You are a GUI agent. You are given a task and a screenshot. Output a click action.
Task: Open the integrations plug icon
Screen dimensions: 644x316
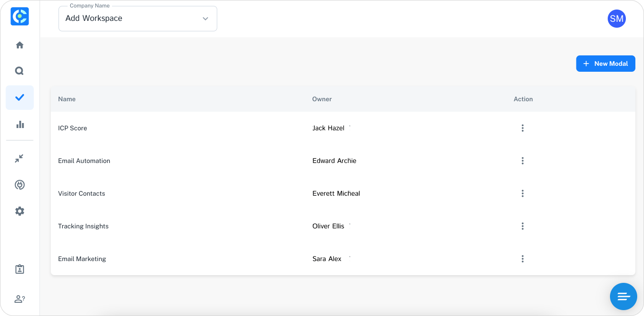20,185
